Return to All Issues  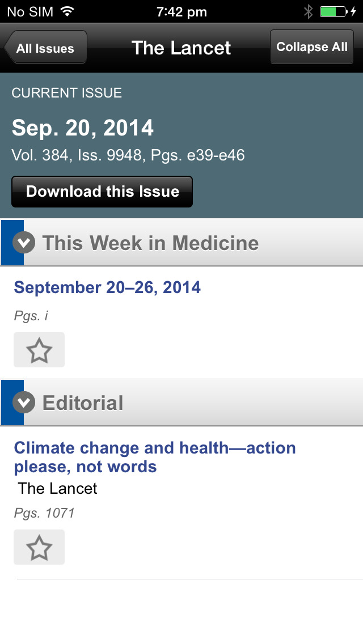(x=45, y=48)
